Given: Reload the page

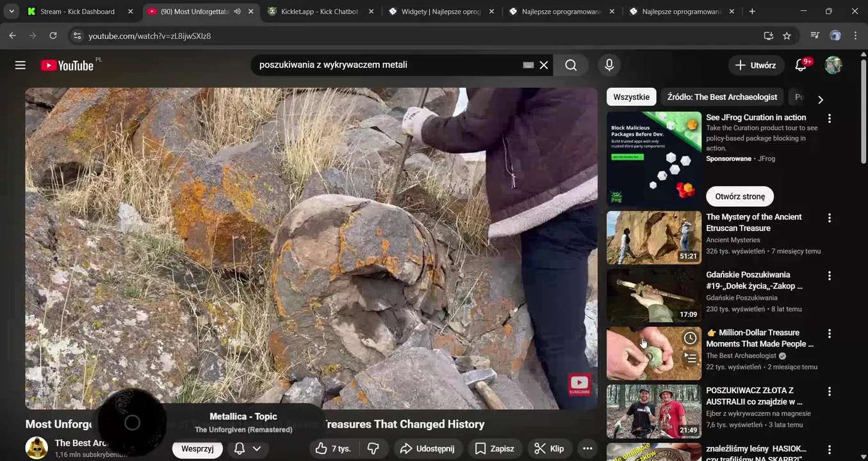Looking at the screenshot, I should [x=53, y=36].
